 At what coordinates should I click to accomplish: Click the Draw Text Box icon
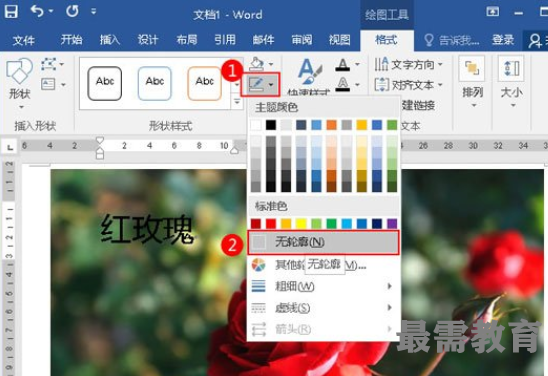coord(48,84)
